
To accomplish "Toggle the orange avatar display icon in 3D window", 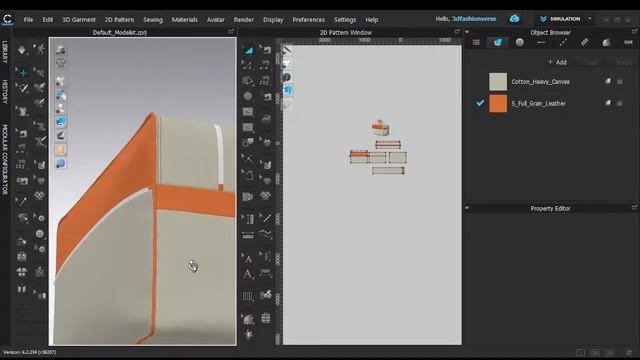I will tap(60, 149).
